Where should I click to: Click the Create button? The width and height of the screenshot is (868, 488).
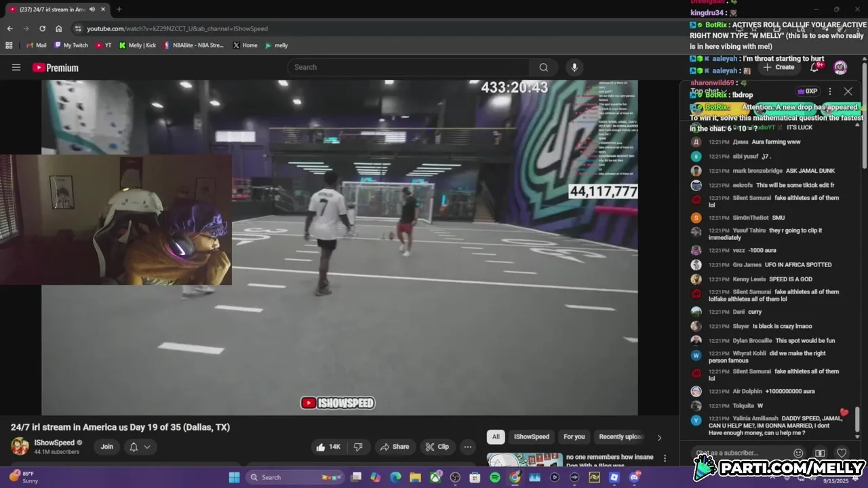[779, 67]
